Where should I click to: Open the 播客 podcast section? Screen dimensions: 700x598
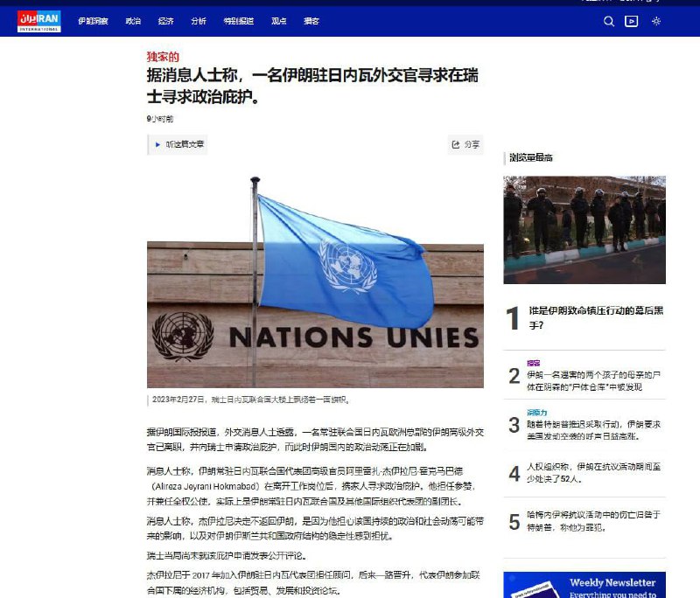[x=312, y=20]
